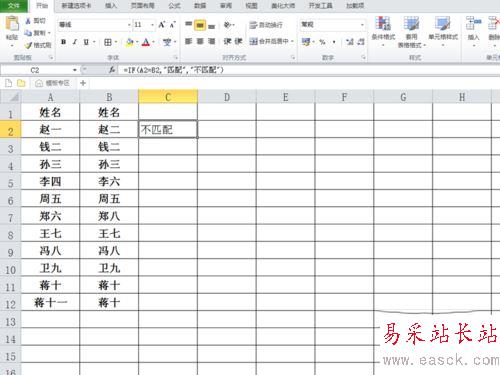The height and width of the screenshot is (375, 500).
Task: Switch to the Formulas (公式) tab
Action: click(x=174, y=6)
